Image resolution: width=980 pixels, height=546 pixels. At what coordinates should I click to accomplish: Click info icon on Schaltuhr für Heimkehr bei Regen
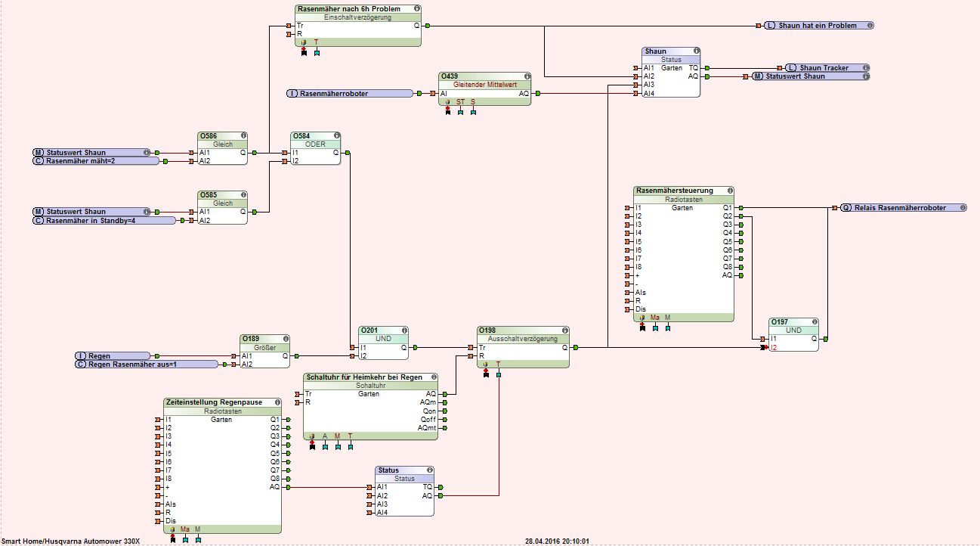(x=433, y=377)
